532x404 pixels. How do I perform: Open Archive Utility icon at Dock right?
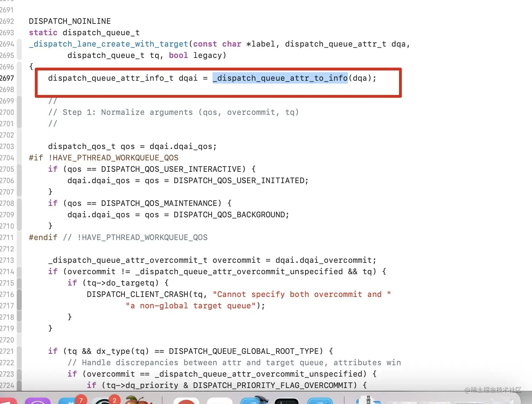pos(368,400)
